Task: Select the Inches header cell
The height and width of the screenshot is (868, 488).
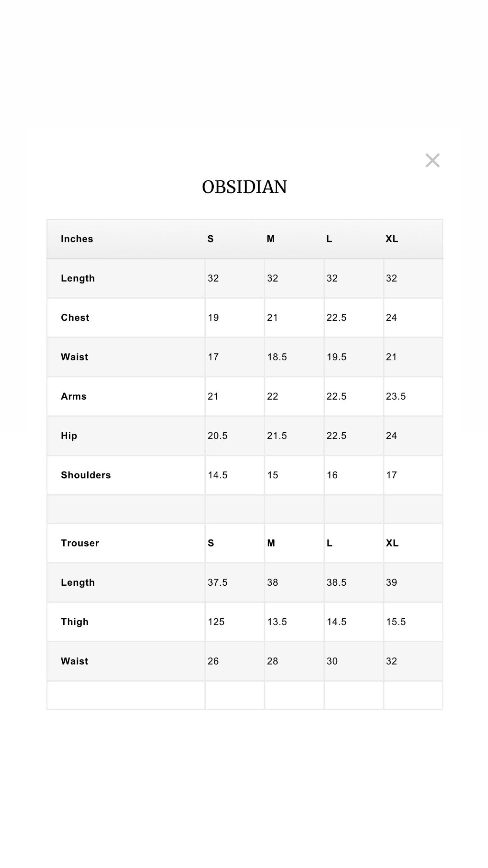Action: [x=77, y=239]
